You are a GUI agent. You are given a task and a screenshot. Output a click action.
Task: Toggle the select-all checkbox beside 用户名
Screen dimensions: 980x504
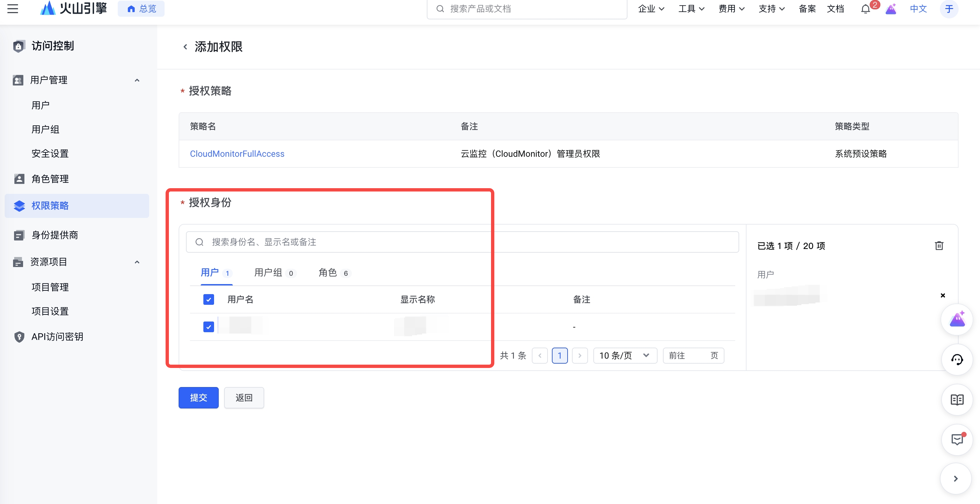[208, 299]
